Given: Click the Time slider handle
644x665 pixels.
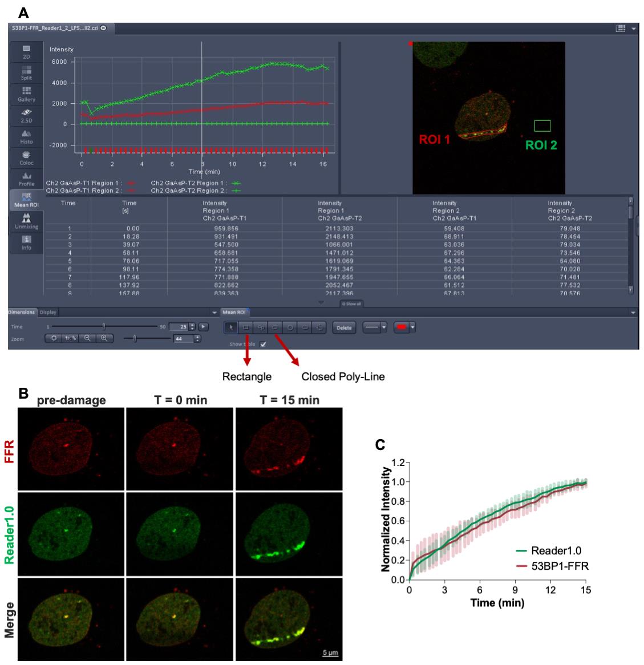Looking at the screenshot, I should [x=103, y=327].
